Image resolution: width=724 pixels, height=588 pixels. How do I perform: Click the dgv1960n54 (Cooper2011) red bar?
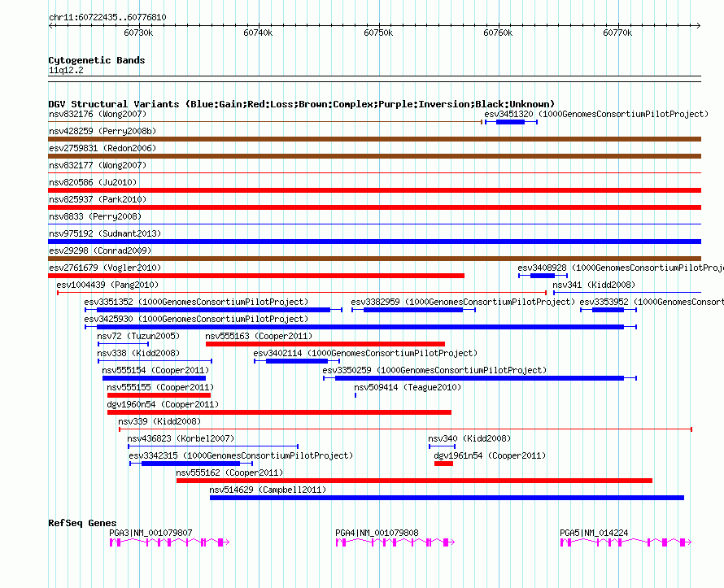click(x=279, y=412)
